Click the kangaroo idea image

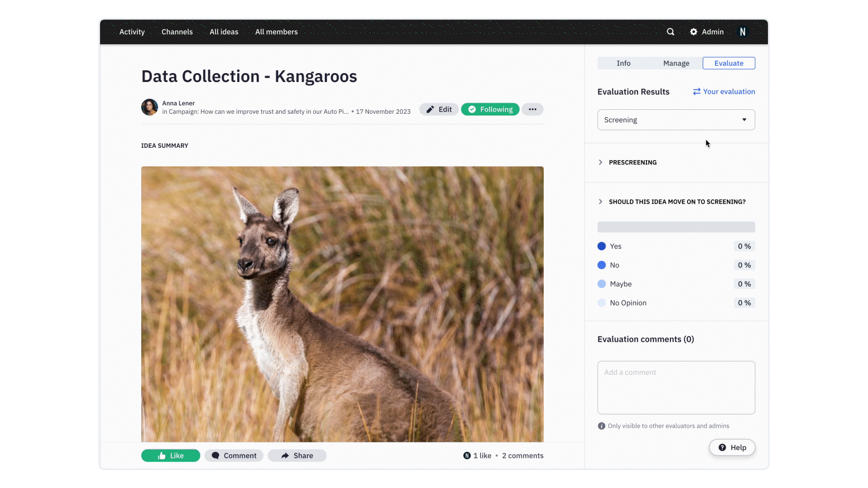tap(342, 304)
